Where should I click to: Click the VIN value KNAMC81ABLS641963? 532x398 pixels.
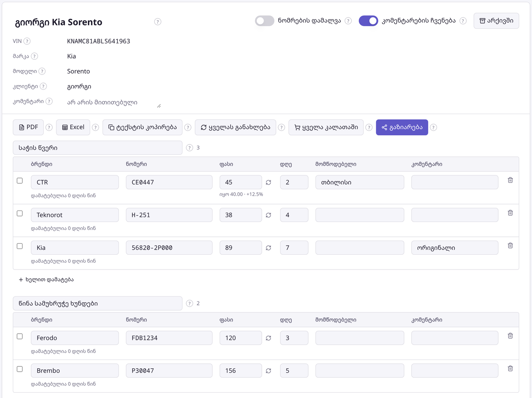pyautogui.click(x=99, y=41)
